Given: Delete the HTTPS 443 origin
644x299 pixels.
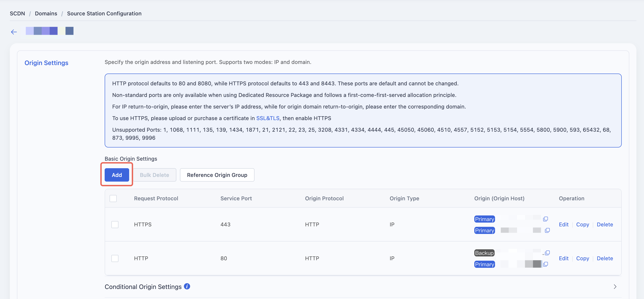Looking at the screenshot, I should 605,224.
